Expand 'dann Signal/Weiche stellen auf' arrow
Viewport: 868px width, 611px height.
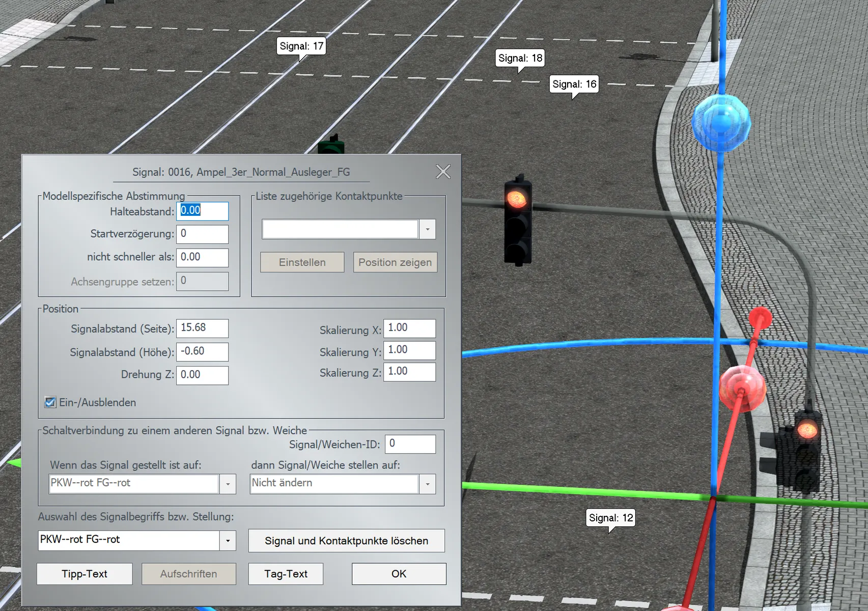tap(428, 484)
